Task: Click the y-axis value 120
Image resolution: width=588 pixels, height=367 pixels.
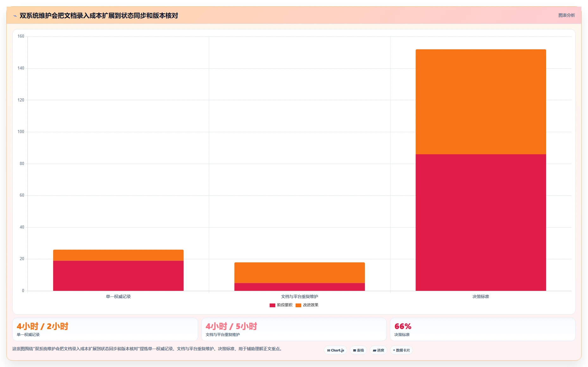Action: click(21, 100)
